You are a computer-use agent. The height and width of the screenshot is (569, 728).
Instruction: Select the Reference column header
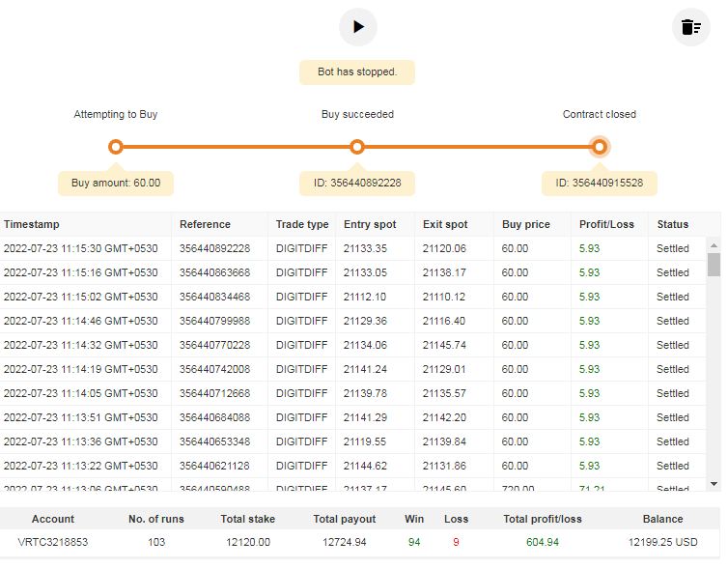(x=205, y=224)
